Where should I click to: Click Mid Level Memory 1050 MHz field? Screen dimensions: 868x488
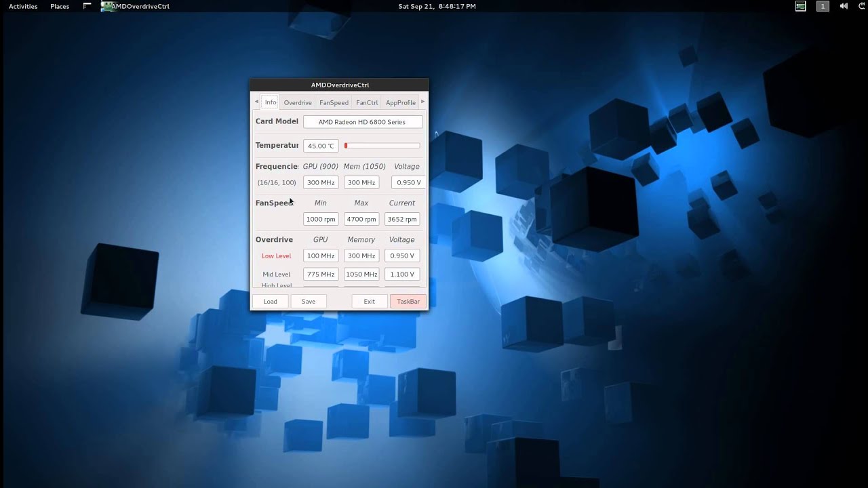[x=361, y=274]
